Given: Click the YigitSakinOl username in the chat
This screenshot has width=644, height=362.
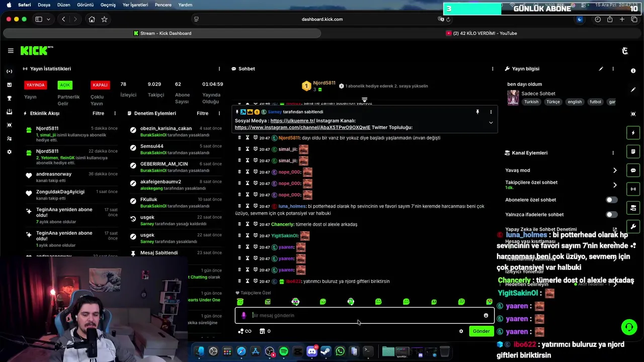Looking at the screenshot, I should click(285, 236).
